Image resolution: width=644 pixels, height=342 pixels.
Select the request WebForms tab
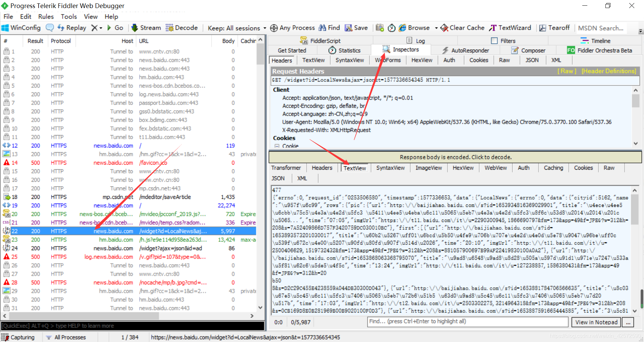(x=388, y=60)
